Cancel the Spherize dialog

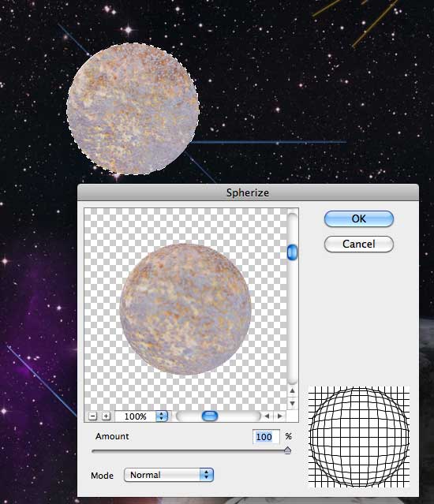tap(359, 244)
